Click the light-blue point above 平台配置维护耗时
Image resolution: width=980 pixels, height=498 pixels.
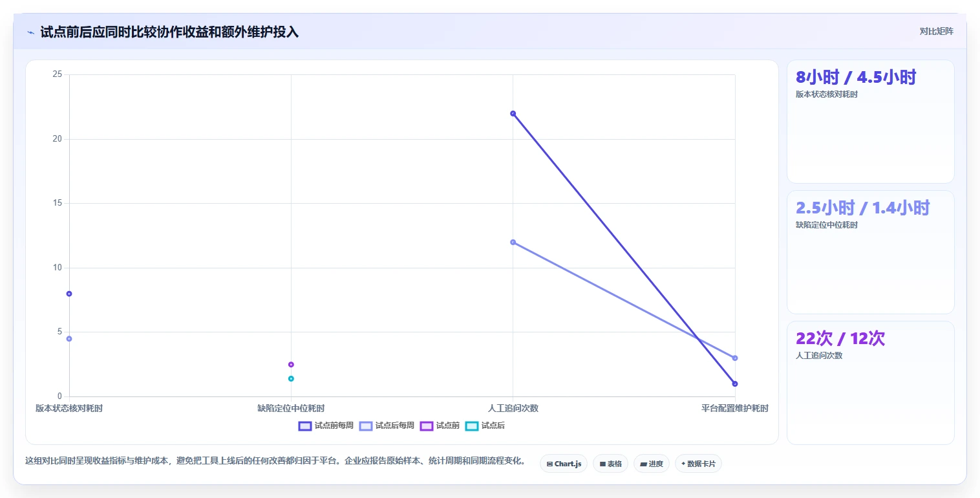click(735, 358)
